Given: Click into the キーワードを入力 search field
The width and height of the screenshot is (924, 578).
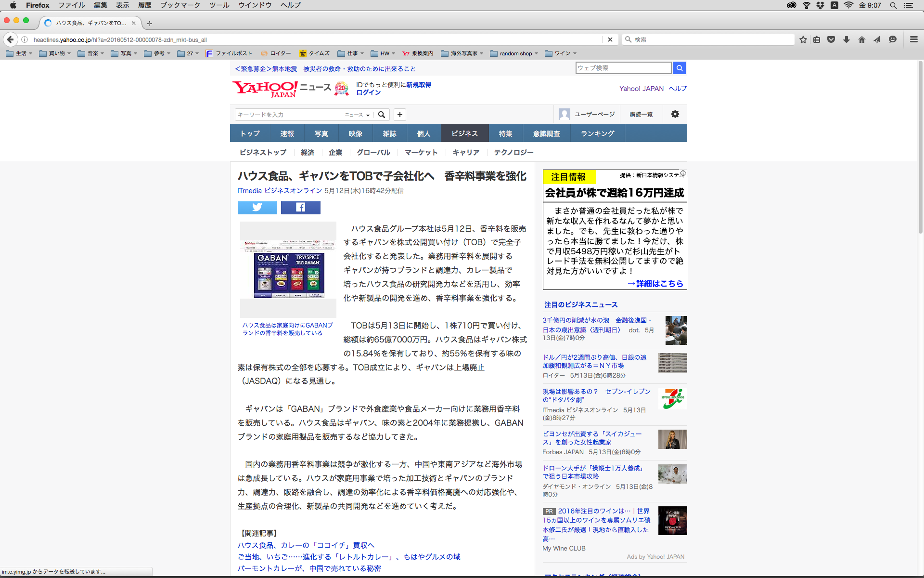Looking at the screenshot, I should (x=289, y=115).
